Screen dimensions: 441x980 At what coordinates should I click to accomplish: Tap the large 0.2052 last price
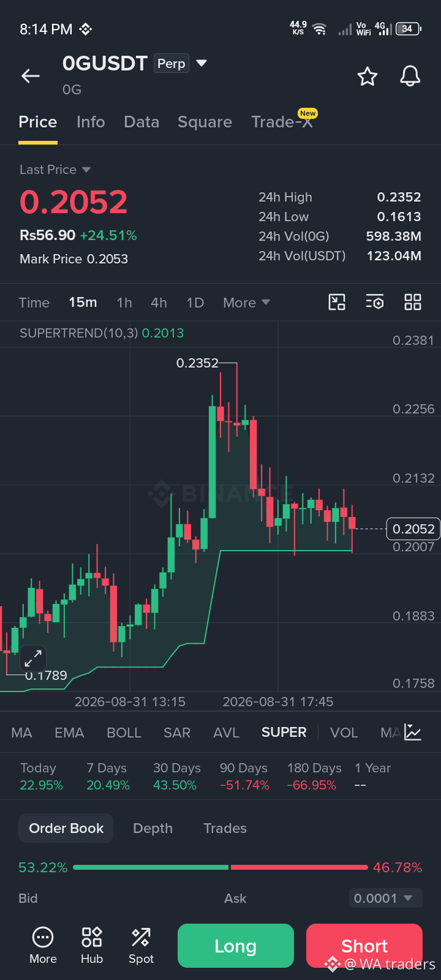(73, 202)
